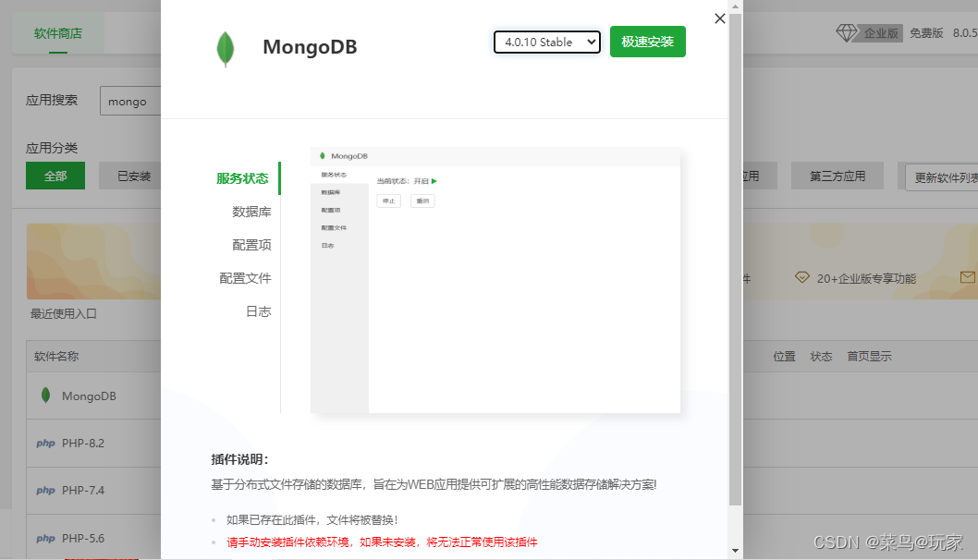Viewport: 978px width, 560px height.
Task: Select the 第三方应用 category button
Action: (x=837, y=176)
